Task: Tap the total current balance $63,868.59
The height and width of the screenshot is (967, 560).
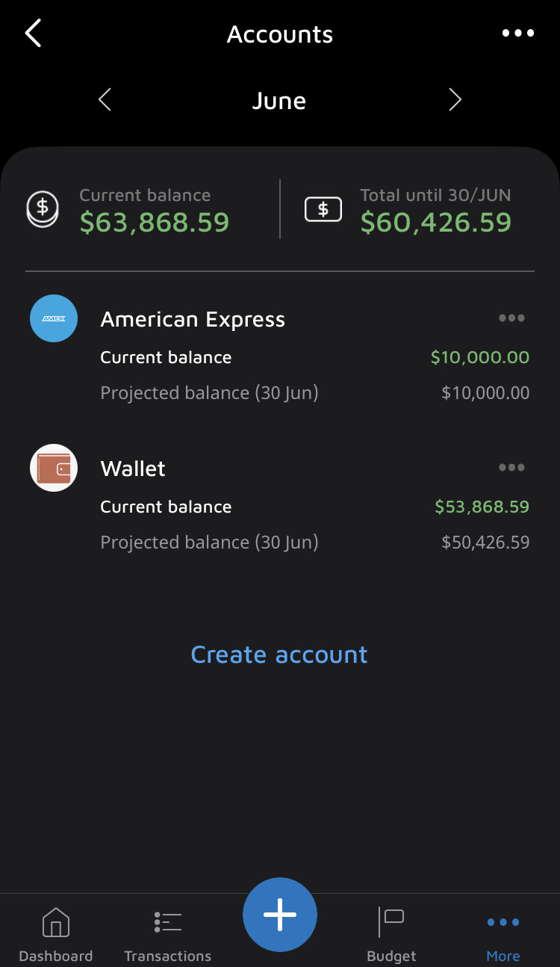Action: (x=155, y=222)
